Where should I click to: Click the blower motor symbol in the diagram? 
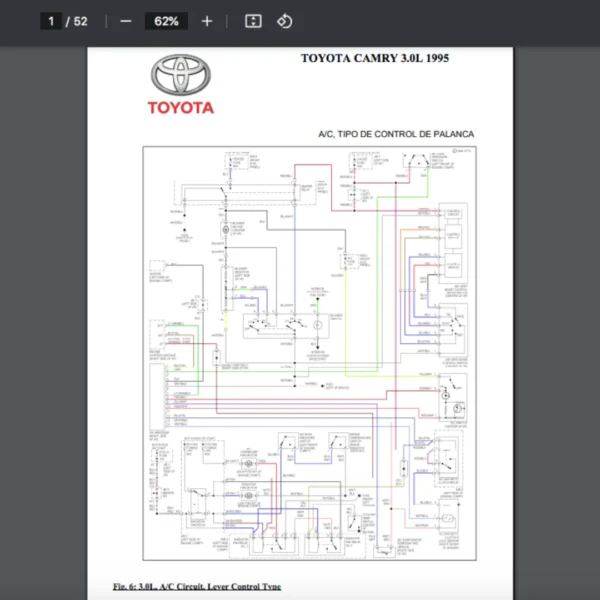point(225,229)
